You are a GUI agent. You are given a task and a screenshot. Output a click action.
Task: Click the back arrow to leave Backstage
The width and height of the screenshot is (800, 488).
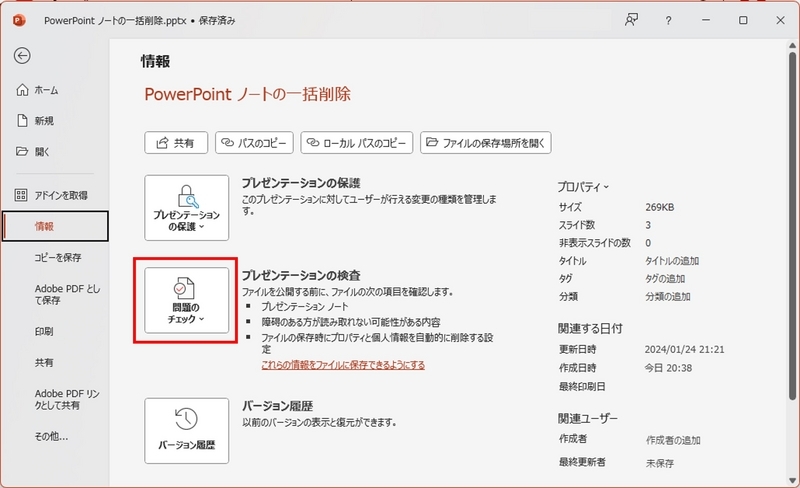[x=22, y=56]
